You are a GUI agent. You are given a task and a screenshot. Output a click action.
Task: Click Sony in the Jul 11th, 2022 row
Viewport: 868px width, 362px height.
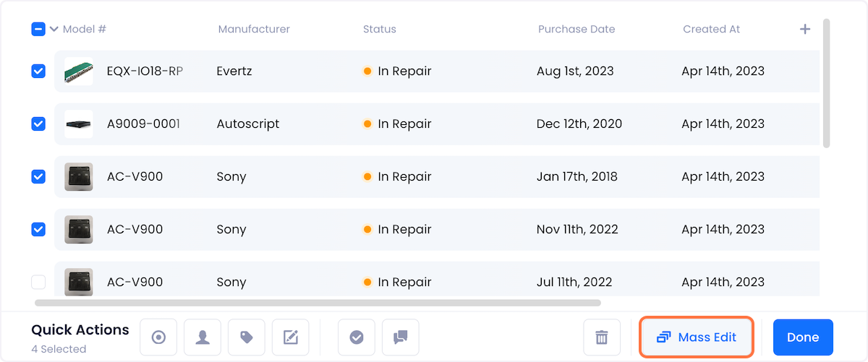point(231,282)
